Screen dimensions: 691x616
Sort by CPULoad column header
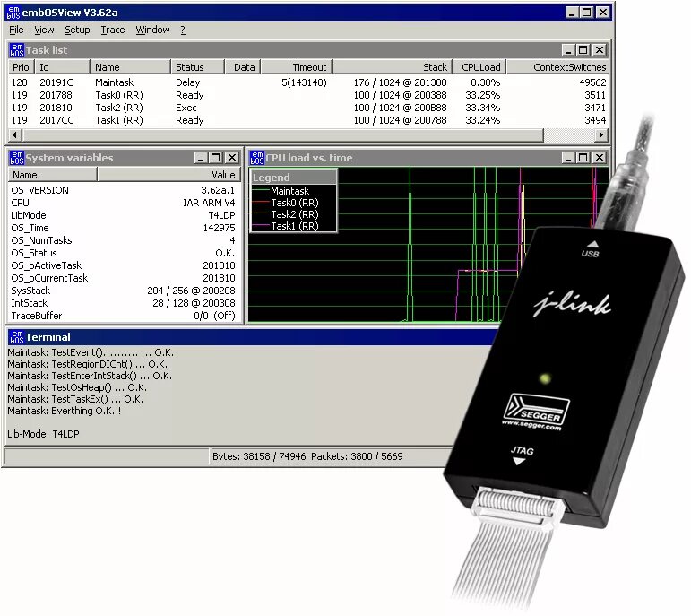[479, 67]
